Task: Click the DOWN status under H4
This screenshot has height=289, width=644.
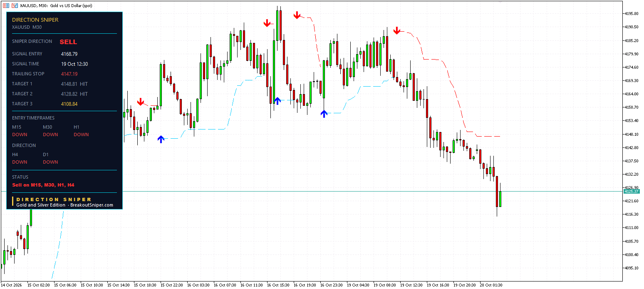Action: click(20, 162)
